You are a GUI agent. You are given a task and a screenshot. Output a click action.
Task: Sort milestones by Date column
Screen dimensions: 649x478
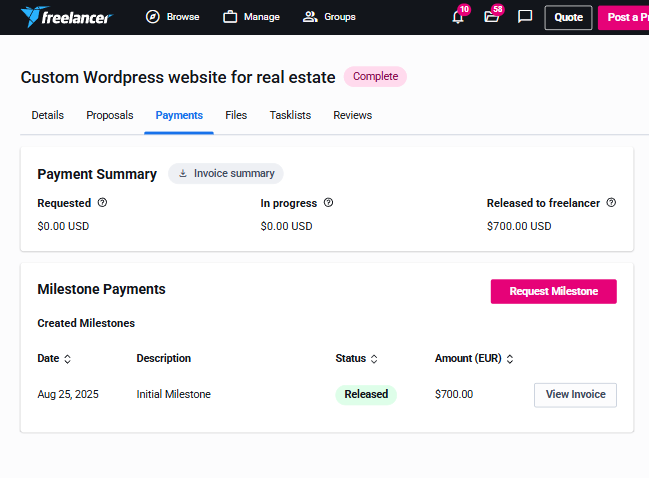(67, 359)
